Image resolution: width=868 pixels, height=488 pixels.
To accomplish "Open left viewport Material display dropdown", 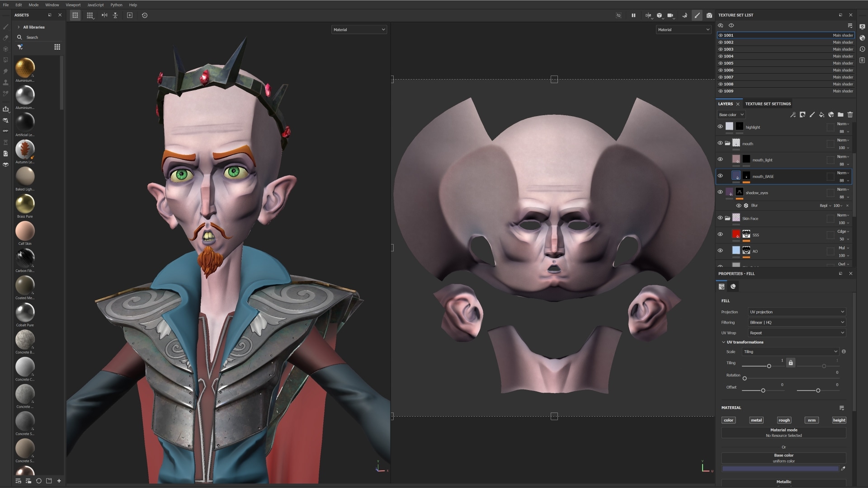I will coord(359,30).
